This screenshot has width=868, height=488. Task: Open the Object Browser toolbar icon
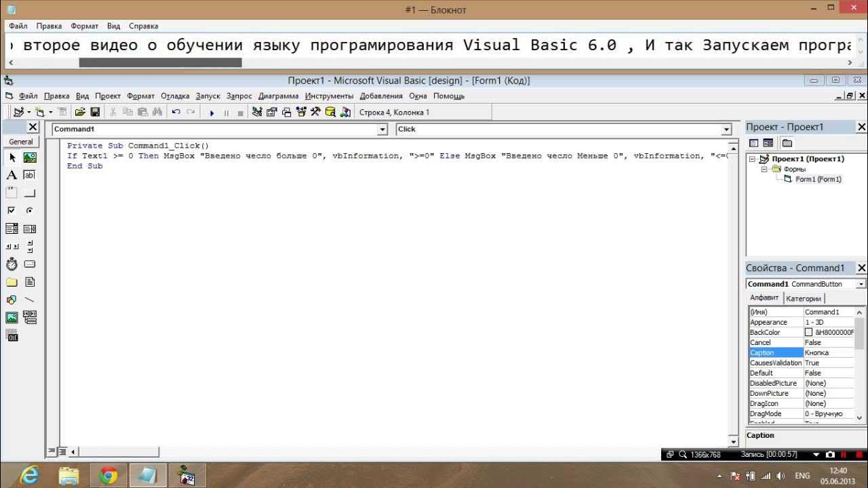pos(301,113)
